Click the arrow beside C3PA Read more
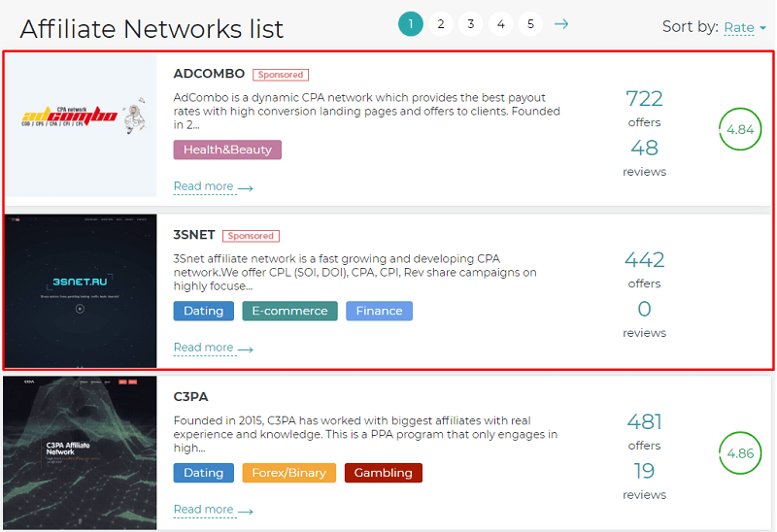777x532 pixels. pyautogui.click(x=246, y=512)
